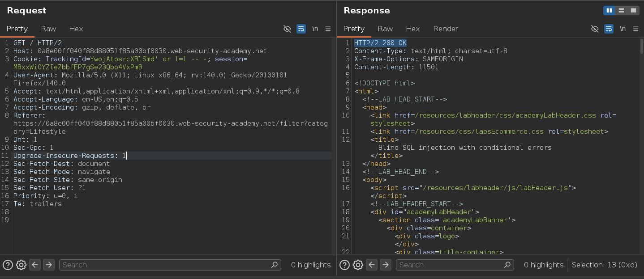Click the 'Blind SQL injection' title text
The image size is (644, 279).
[x=465, y=148]
